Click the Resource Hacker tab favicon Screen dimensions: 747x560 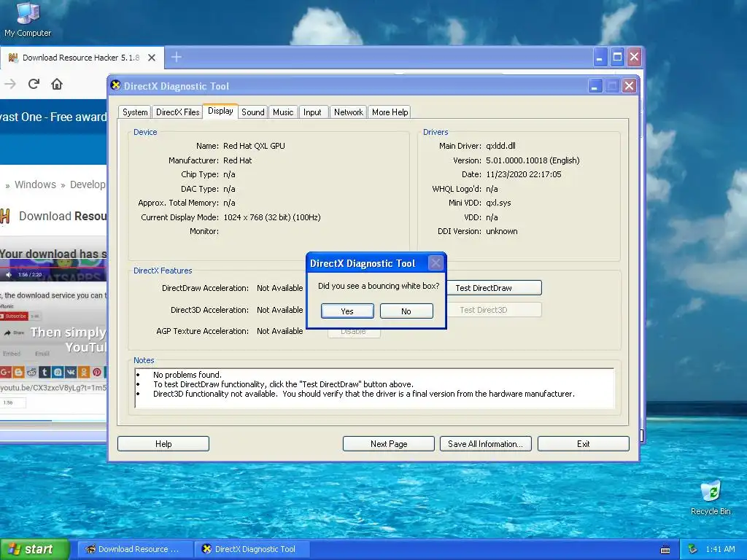13,58
